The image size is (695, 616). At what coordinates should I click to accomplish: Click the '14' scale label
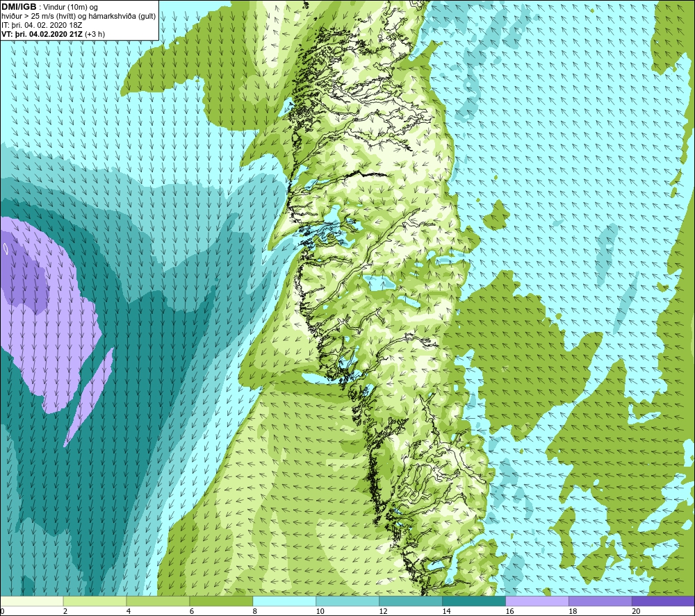point(446,611)
